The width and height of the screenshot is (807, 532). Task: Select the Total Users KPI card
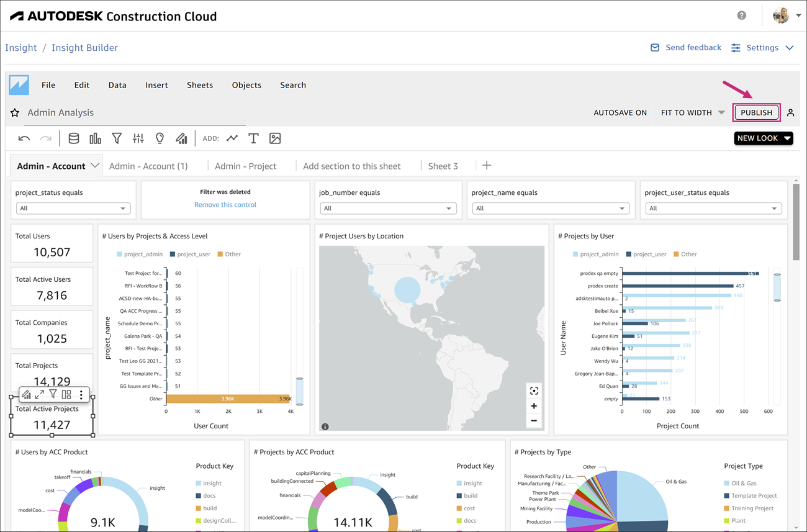52,243
